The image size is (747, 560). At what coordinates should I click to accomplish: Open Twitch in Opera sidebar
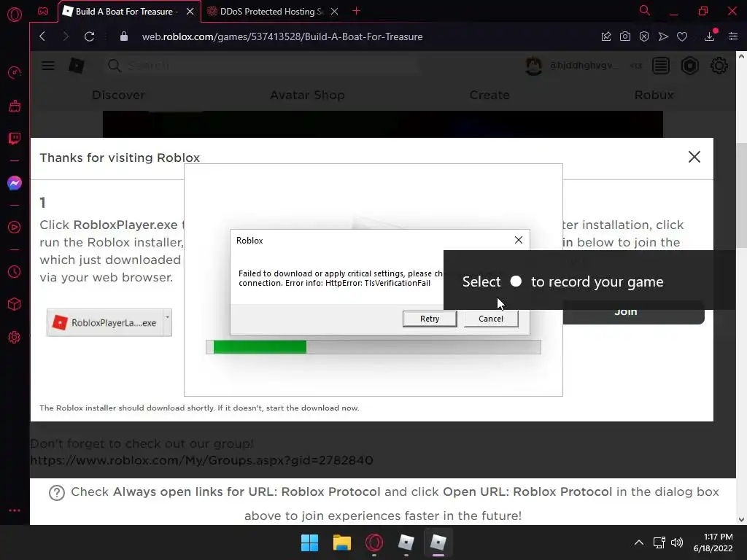click(15, 139)
